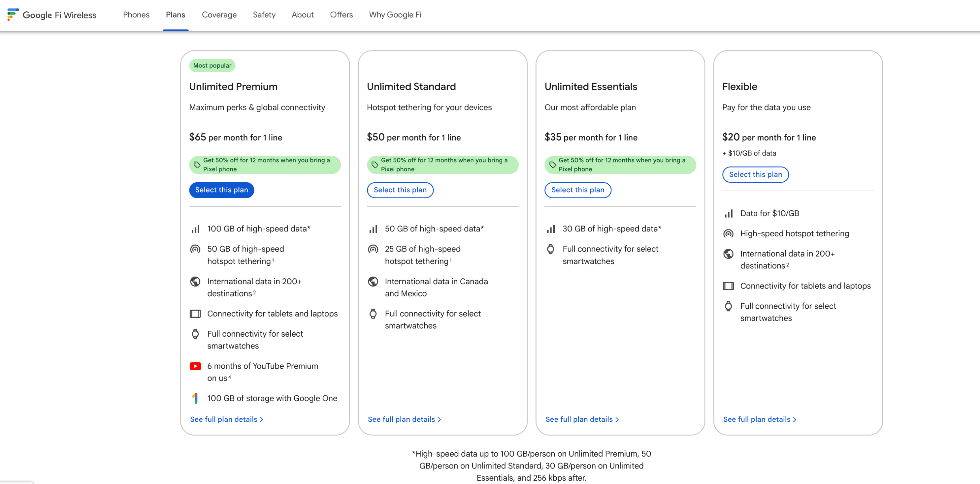Click the Unlimited Standard heading
The width and height of the screenshot is (980, 484).
[411, 87]
